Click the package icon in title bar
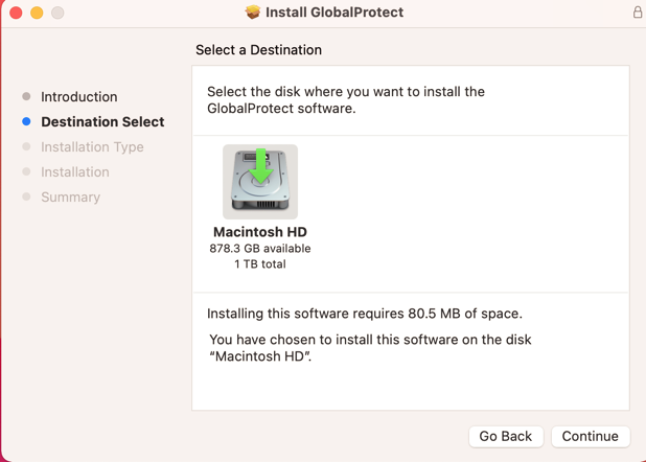The height and width of the screenshot is (463, 647). [253, 13]
